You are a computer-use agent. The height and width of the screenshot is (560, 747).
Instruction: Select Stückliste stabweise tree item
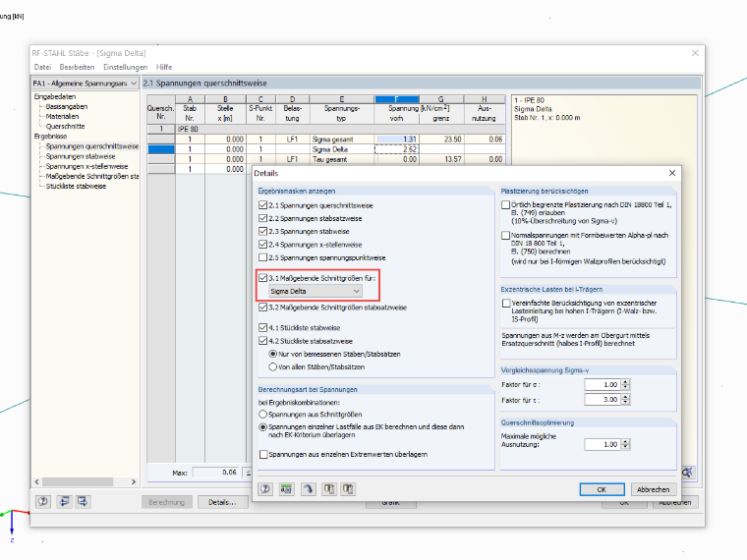point(77,187)
